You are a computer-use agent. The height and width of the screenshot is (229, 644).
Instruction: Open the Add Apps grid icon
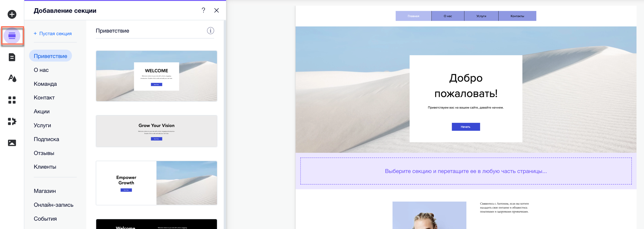12,100
